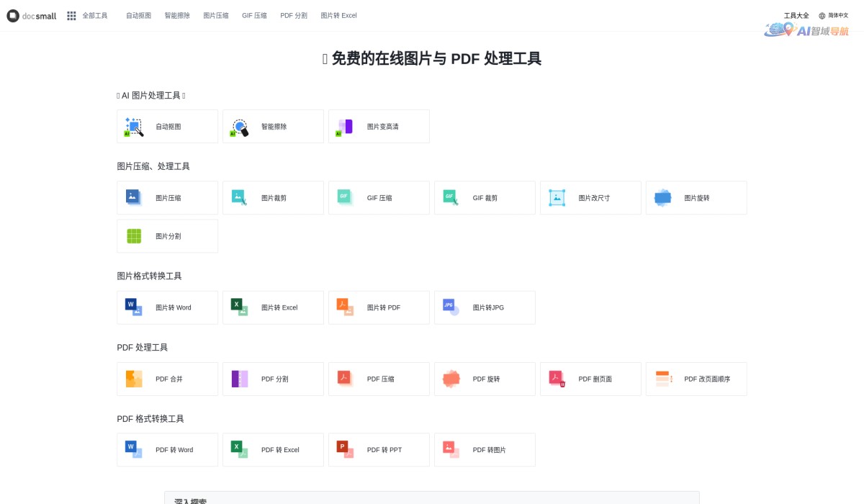864x504 pixels.
Task: Click the docsmall logo
Action: pyautogui.click(x=32, y=16)
